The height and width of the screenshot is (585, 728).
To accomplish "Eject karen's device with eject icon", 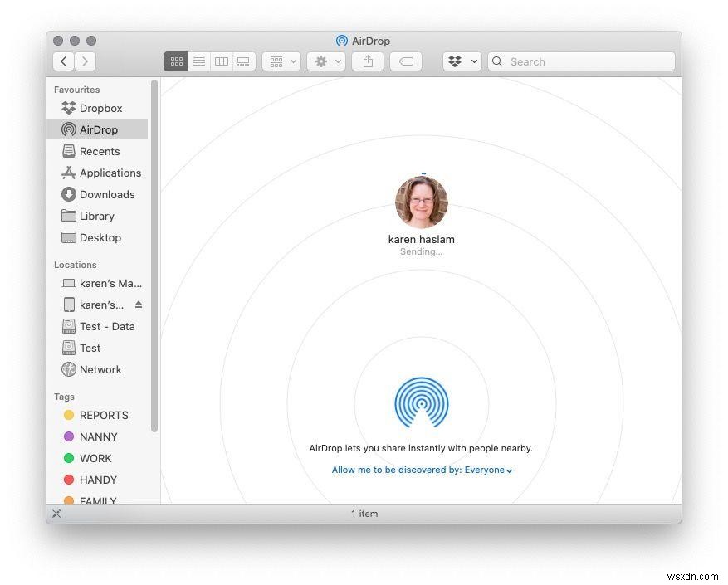I will 139,305.
